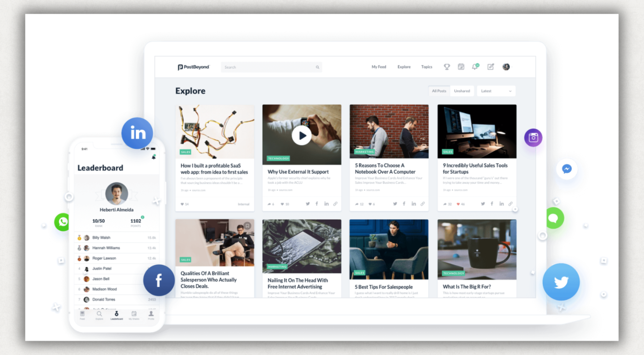Viewport: 644px width, 355px height.
Task: Select the All Posts filter
Action: [x=439, y=91]
